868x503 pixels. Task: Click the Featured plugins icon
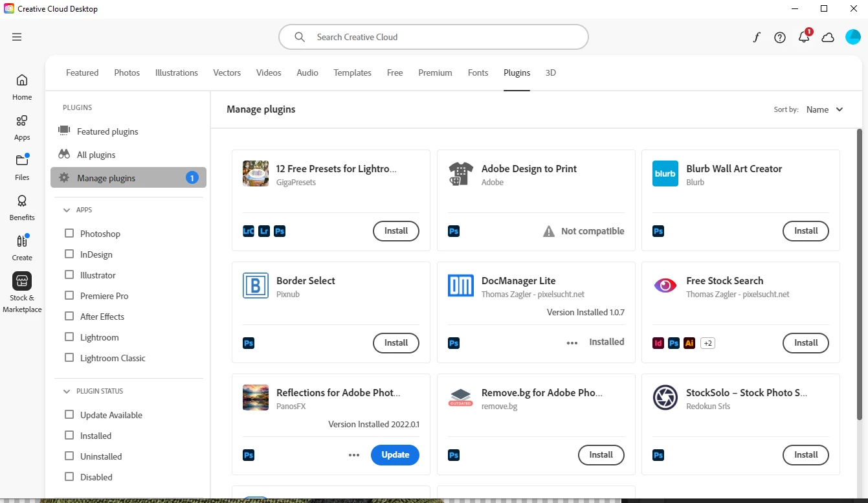(x=64, y=131)
